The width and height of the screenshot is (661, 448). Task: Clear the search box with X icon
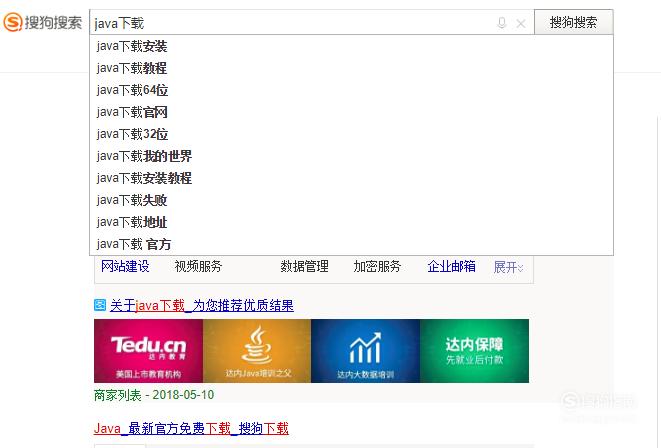521,24
